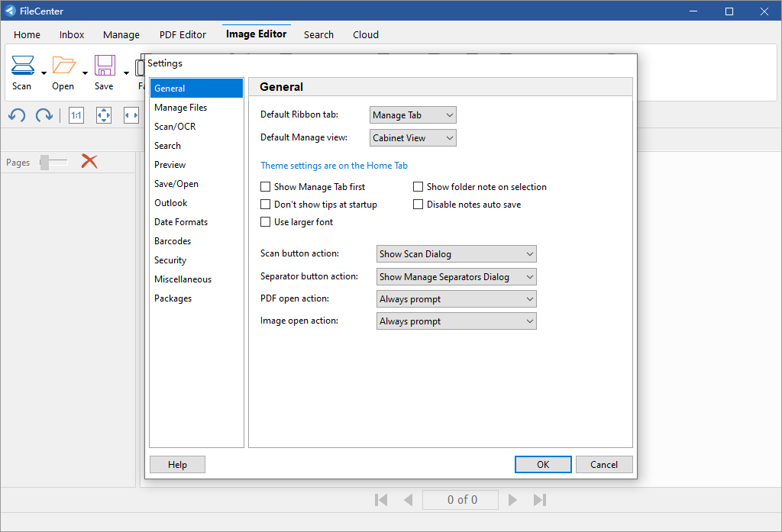The image size is (782, 532).
Task: Select Search in the settings category list
Action: (196, 146)
